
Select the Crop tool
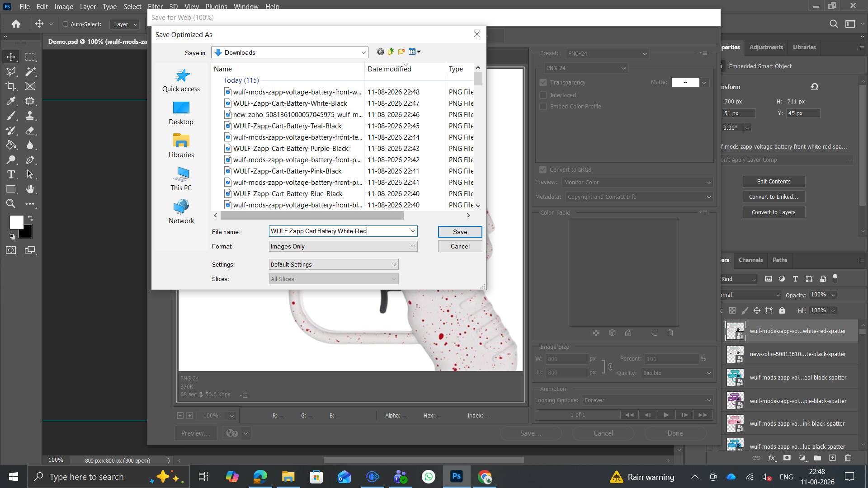(11, 86)
